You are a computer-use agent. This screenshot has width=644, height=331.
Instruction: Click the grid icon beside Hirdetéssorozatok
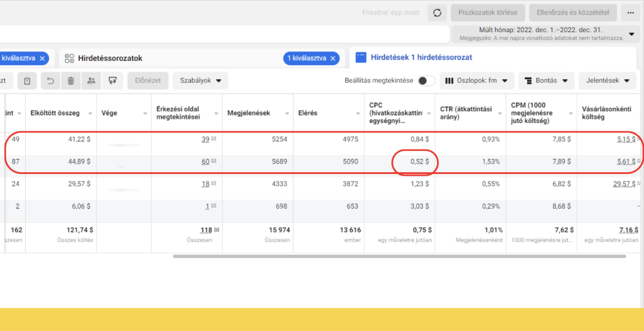[70, 58]
